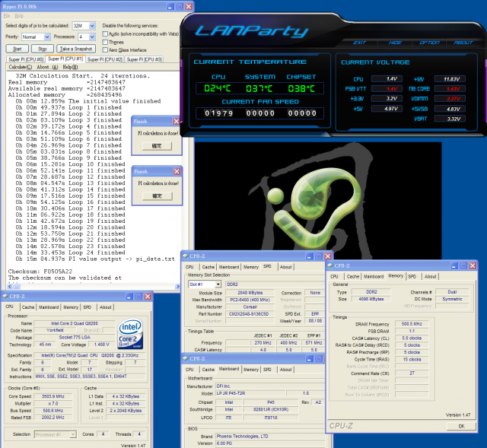Close the lower Finish dialog
This screenshot has width=487, height=448.
(x=177, y=171)
